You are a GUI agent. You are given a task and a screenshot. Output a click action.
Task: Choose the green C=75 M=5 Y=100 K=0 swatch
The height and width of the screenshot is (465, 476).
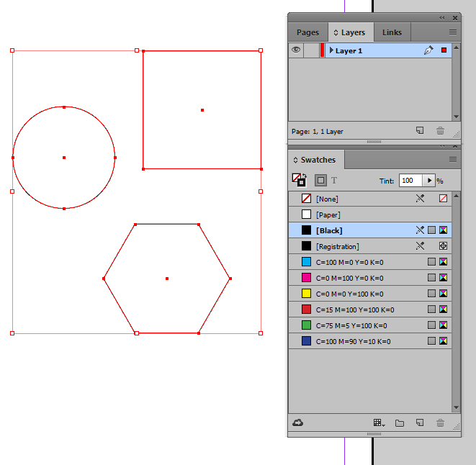coord(369,325)
